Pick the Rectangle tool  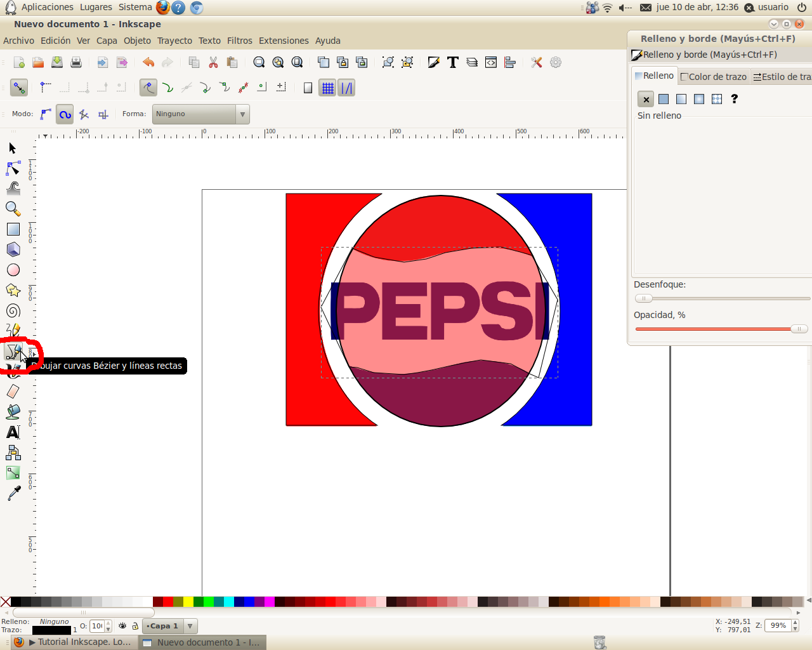click(13, 229)
